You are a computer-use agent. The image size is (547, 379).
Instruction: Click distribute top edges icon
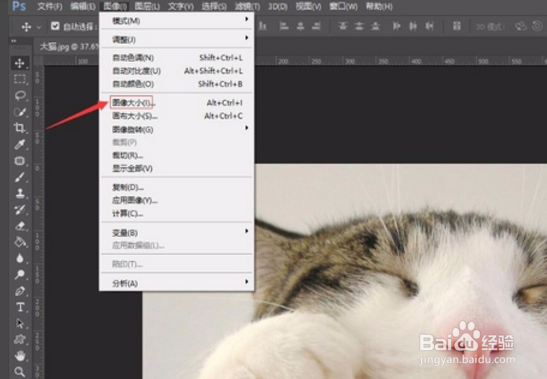point(343,26)
